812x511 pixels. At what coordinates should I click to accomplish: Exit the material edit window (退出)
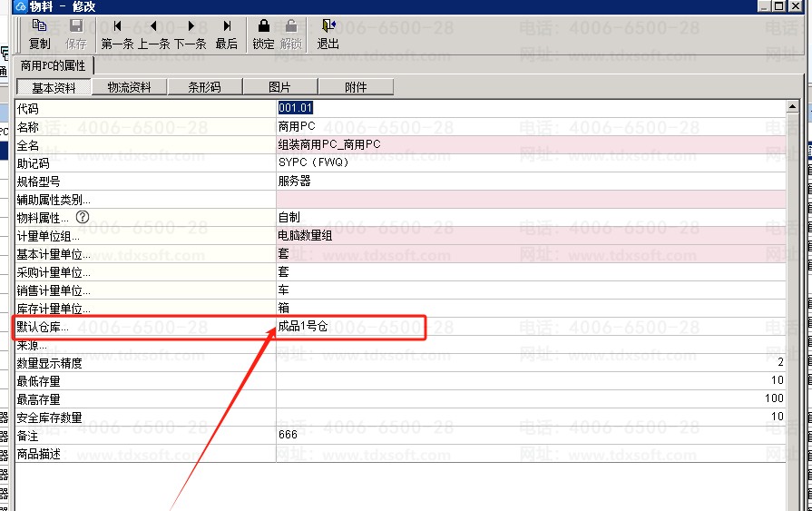[328, 34]
